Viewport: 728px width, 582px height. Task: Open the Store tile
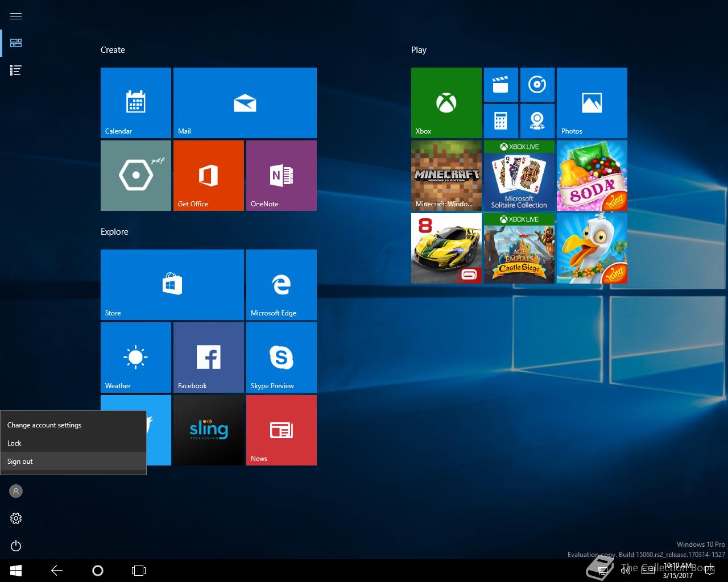pos(172,285)
